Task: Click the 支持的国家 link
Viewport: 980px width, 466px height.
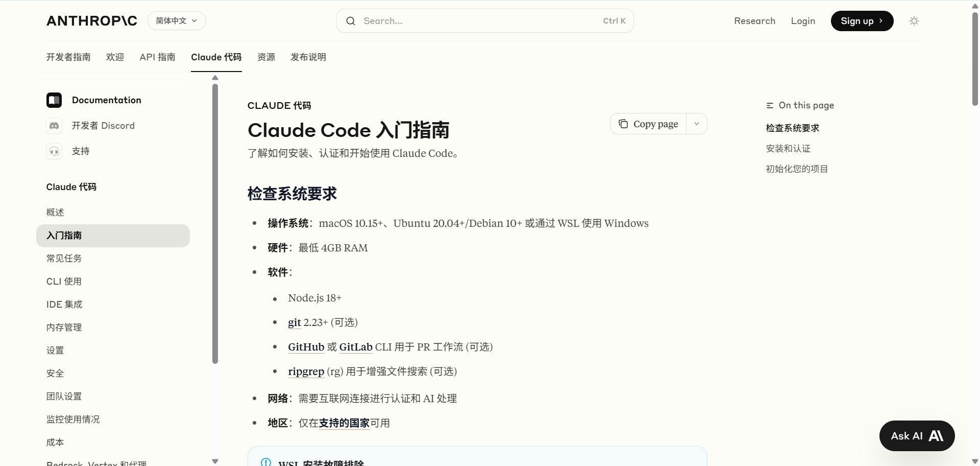Action: tap(344, 423)
